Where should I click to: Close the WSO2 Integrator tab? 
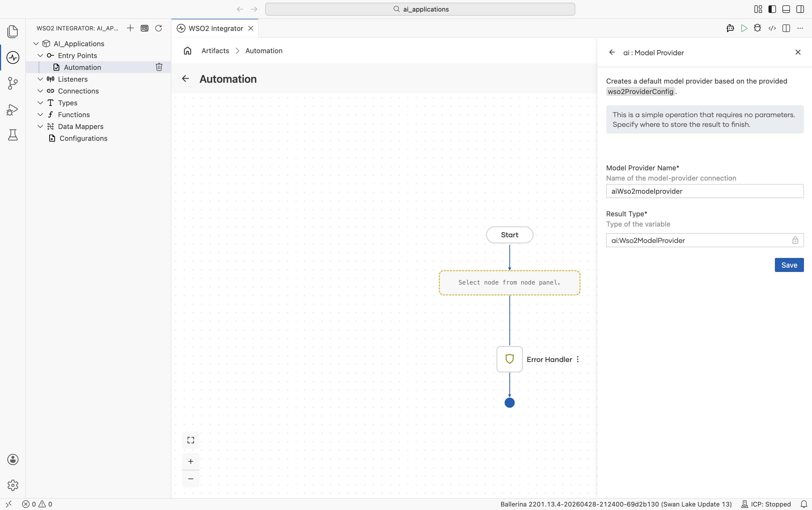click(250, 28)
